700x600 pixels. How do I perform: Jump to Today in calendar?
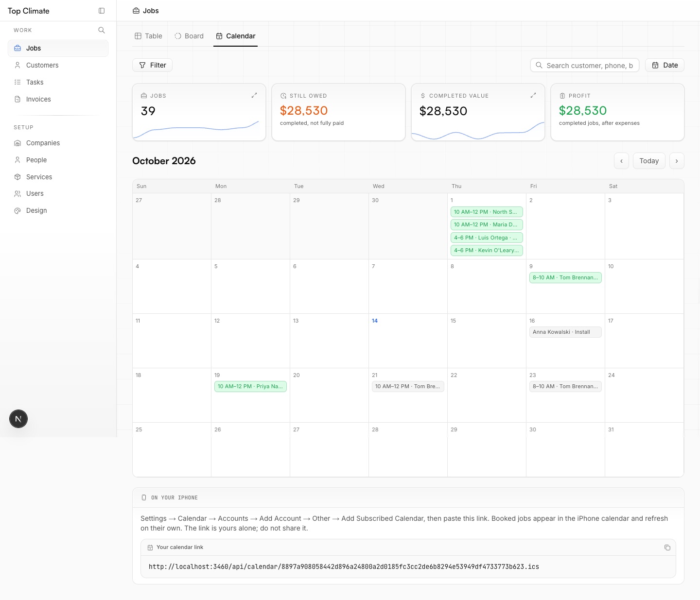tap(649, 161)
